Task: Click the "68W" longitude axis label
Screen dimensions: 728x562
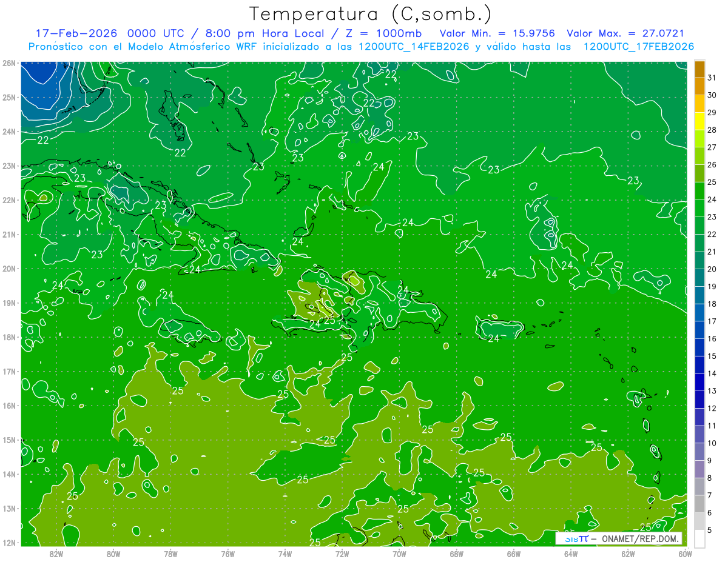Action: tap(457, 554)
